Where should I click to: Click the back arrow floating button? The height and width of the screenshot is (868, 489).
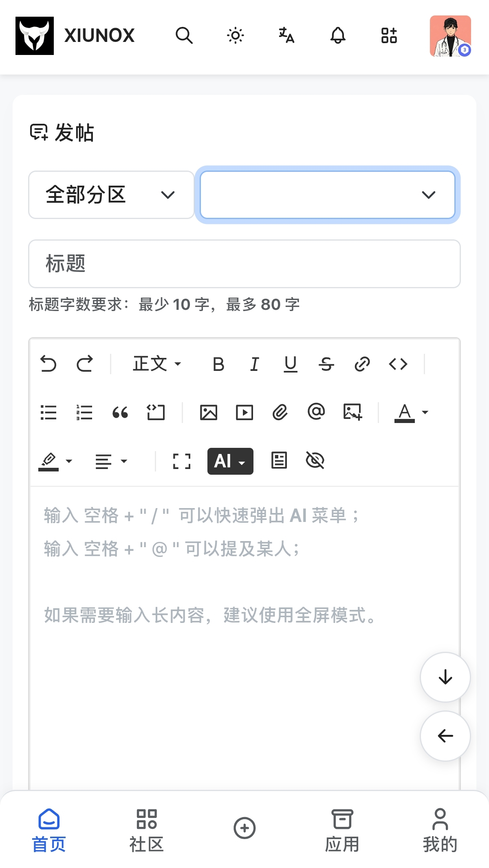[445, 736]
